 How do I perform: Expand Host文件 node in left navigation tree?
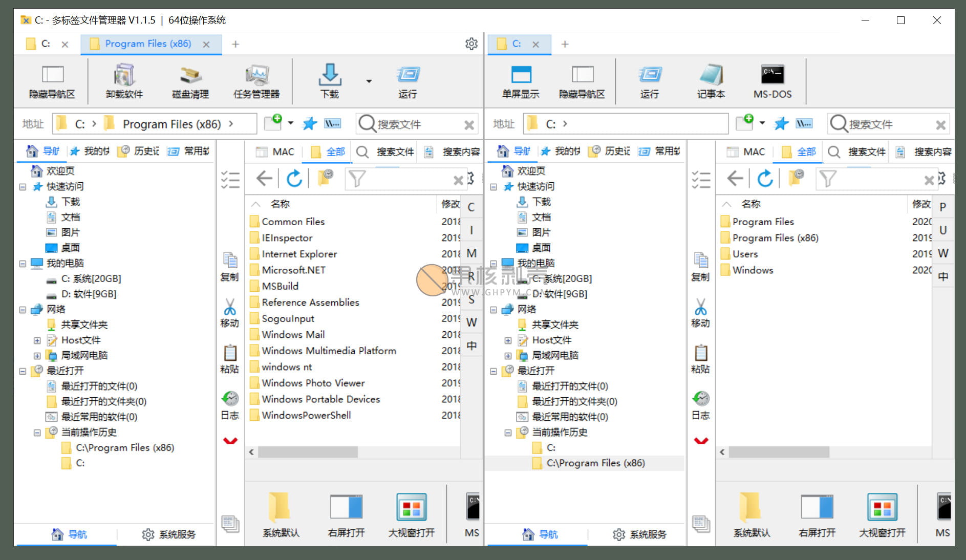(x=37, y=340)
